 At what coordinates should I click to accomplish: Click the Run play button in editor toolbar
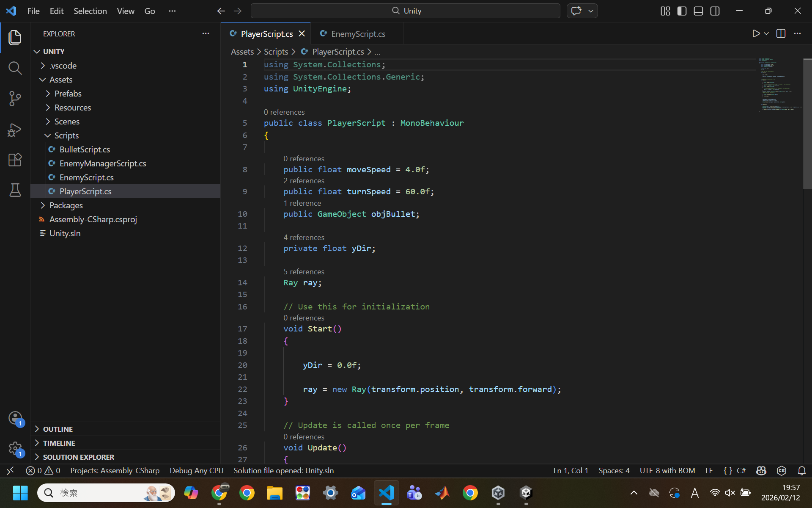coord(756,33)
